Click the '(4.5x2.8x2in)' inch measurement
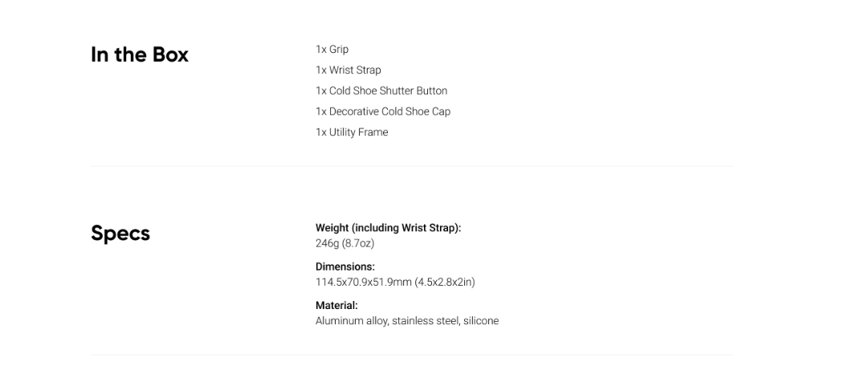Screen dimensions: 868x370 point(445,282)
